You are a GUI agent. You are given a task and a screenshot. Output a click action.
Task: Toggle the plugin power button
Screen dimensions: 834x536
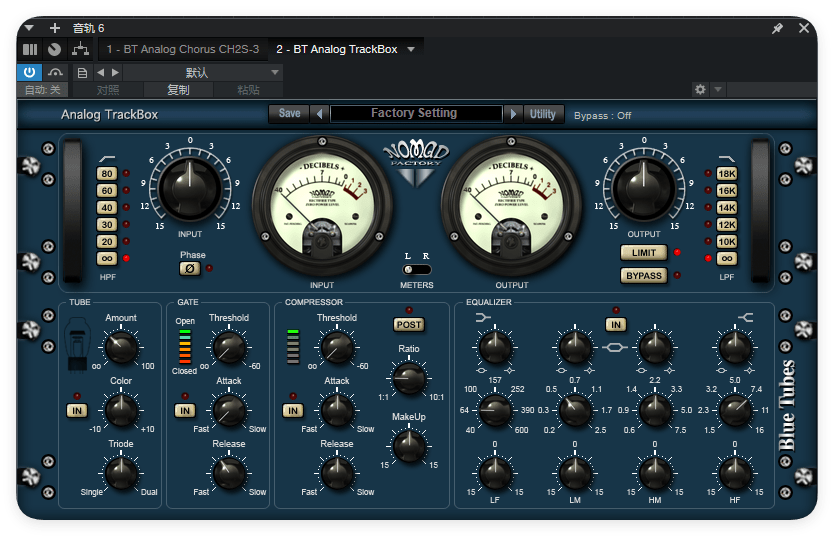[30, 72]
